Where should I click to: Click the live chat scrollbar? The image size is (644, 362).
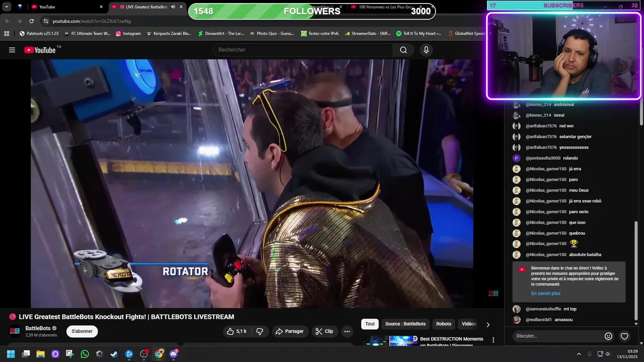click(x=636, y=271)
